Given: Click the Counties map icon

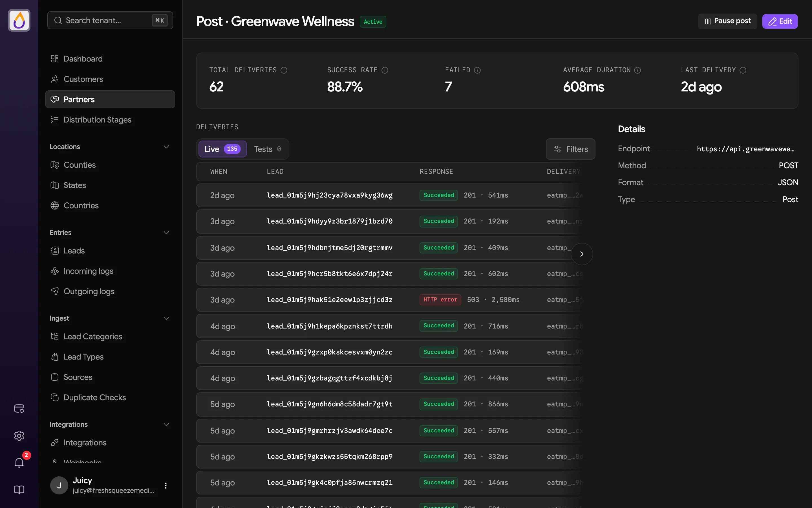Looking at the screenshot, I should click(55, 165).
